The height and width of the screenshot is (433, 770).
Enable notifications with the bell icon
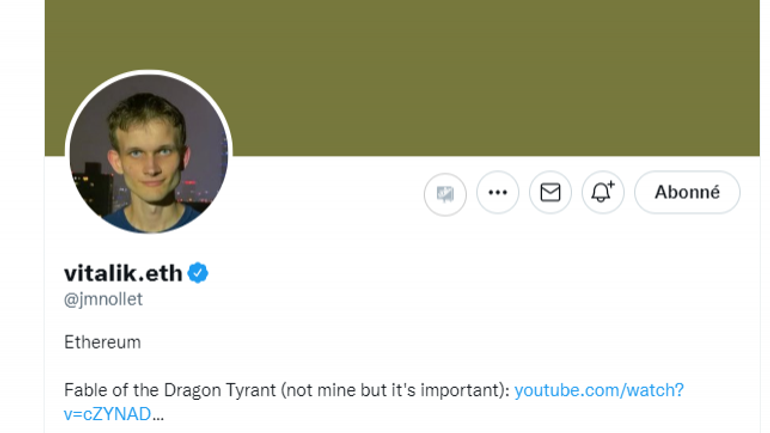click(x=602, y=193)
